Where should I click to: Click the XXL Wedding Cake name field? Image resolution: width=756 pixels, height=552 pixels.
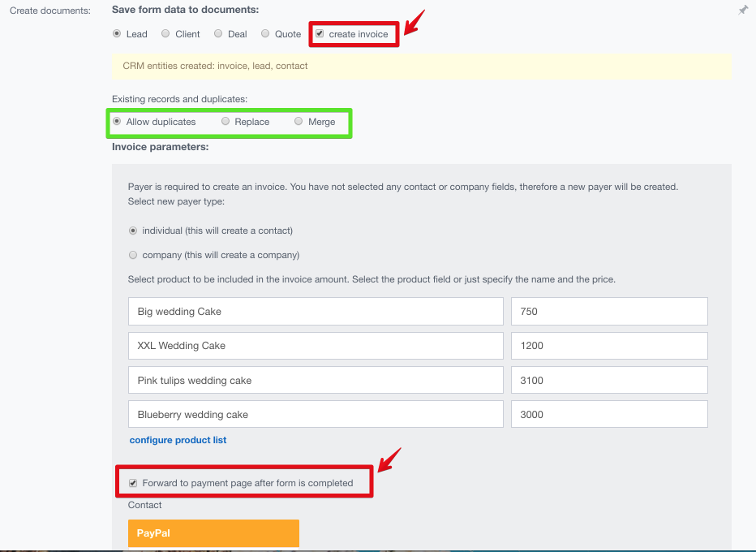(x=316, y=346)
